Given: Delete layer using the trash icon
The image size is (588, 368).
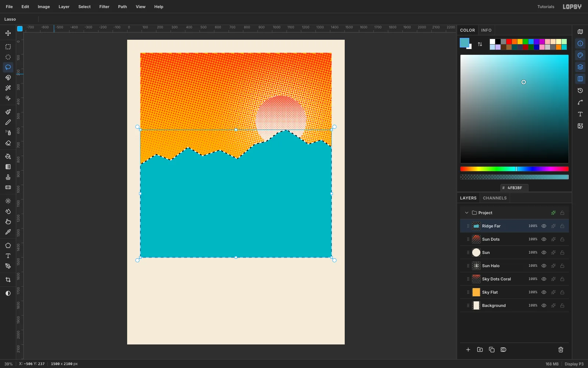Looking at the screenshot, I should [561, 350].
